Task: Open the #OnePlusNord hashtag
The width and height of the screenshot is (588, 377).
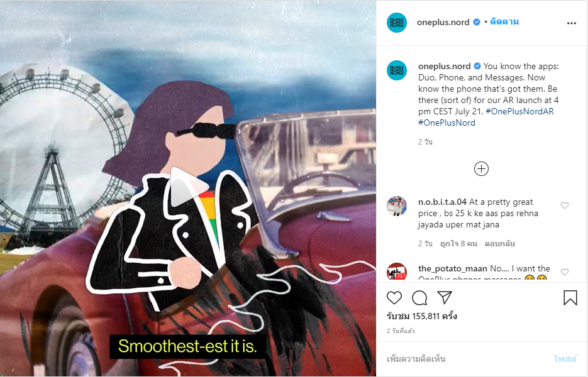Action: coord(447,123)
